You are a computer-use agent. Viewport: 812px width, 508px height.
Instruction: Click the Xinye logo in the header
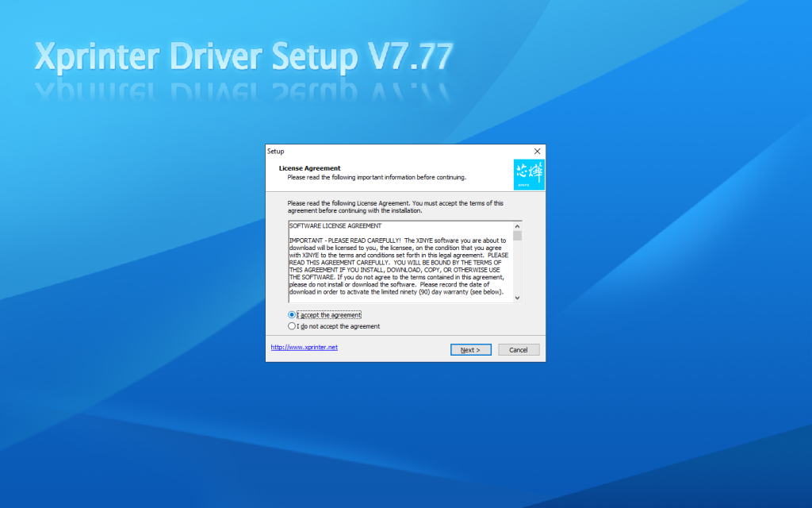529,175
